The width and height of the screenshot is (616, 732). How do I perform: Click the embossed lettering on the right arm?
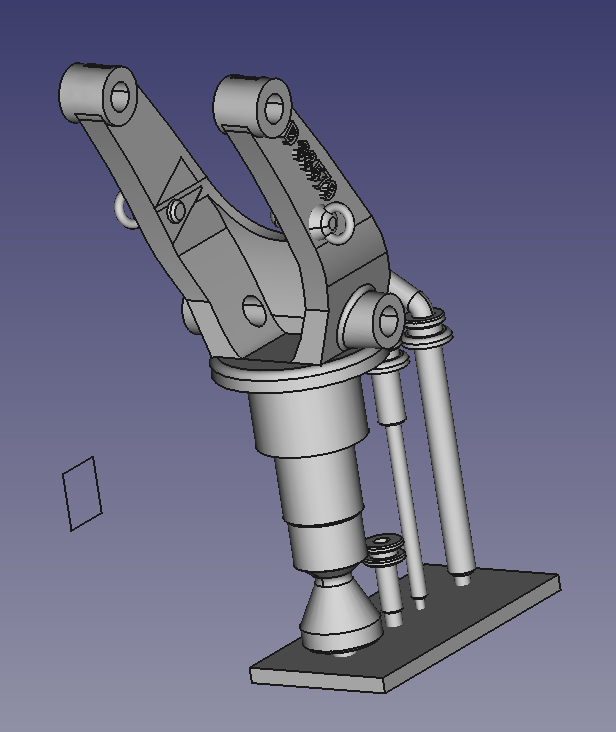(311, 162)
